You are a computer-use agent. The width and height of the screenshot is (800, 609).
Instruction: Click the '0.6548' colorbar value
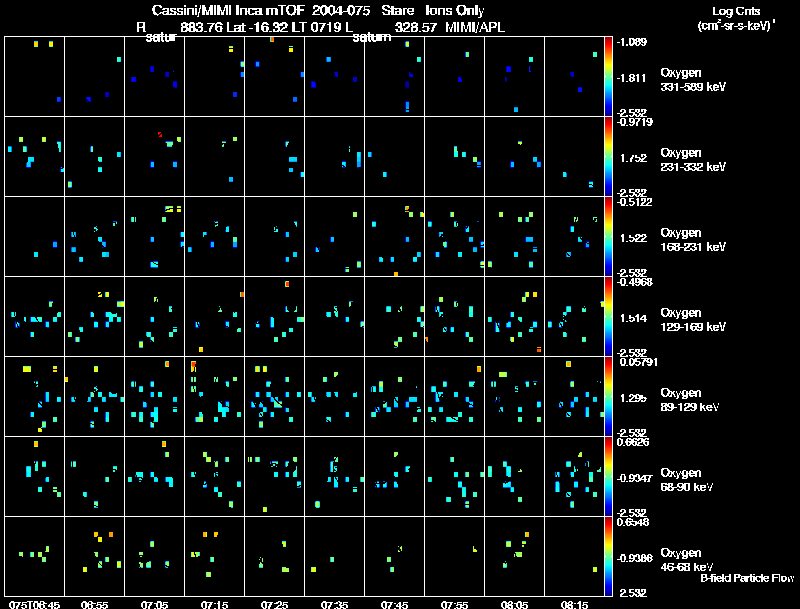click(633, 522)
